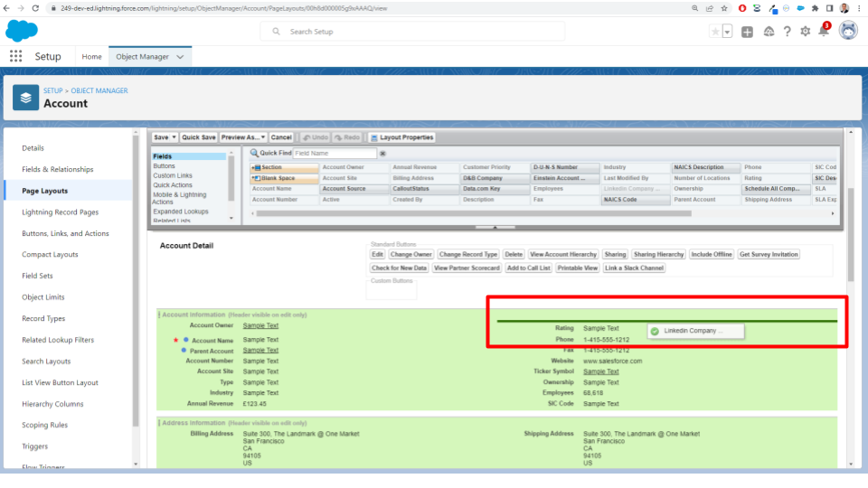The height and width of the screenshot is (488, 868).
Task: Click the Redo button
Action: pyautogui.click(x=347, y=137)
